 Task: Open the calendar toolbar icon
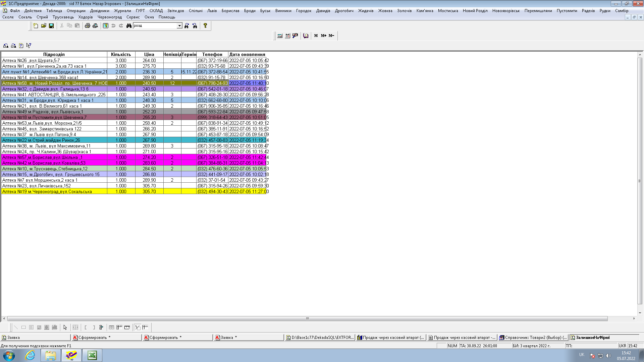(287, 36)
